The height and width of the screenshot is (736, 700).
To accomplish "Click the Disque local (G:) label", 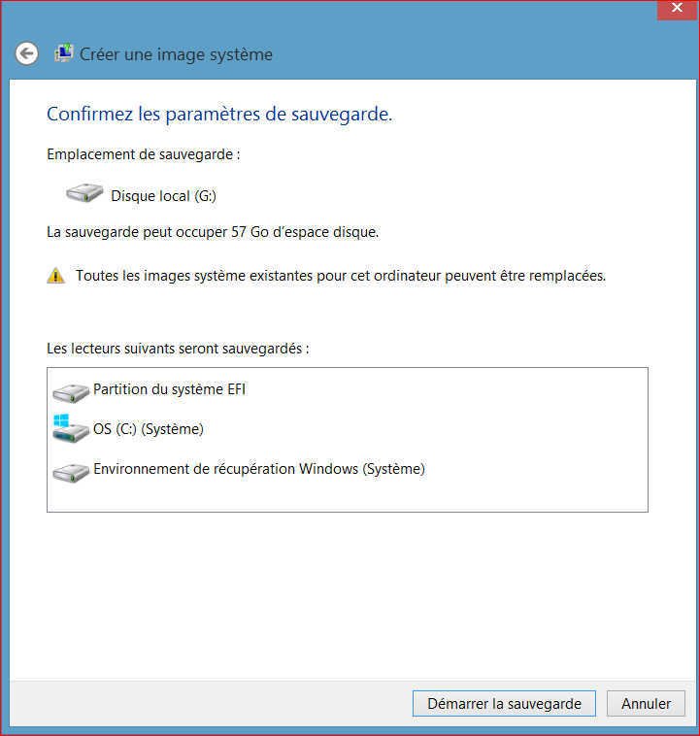I will pyautogui.click(x=163, y=196).
